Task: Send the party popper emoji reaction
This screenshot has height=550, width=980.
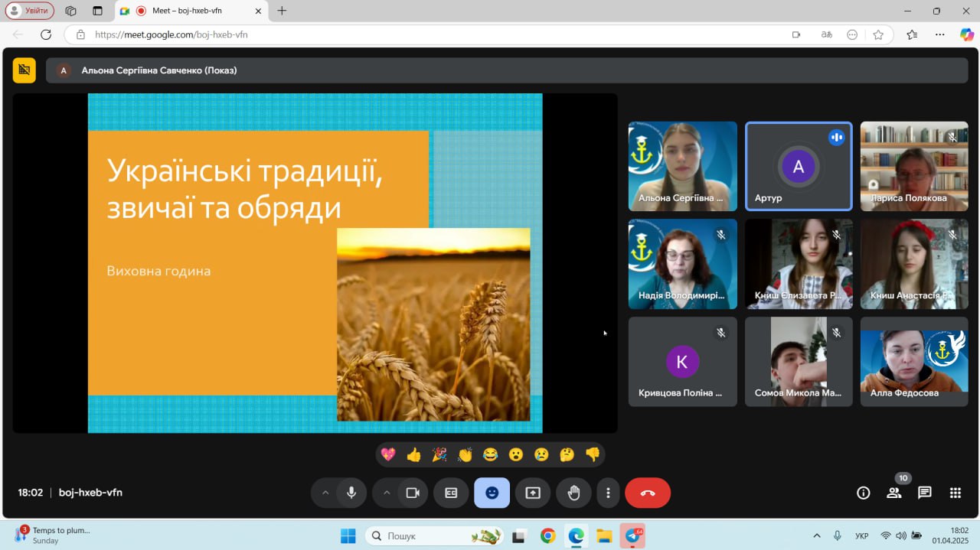Action: point(439,455)
